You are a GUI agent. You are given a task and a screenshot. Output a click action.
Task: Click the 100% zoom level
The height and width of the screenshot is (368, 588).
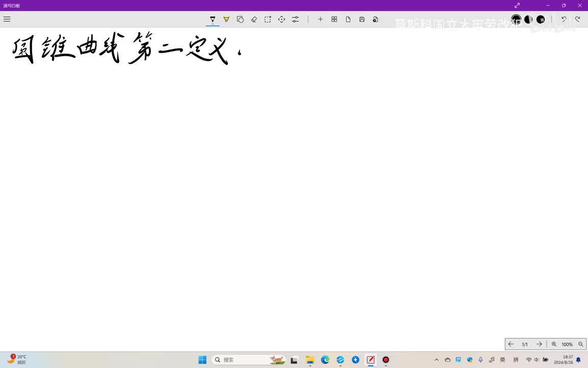[x=567, y=344]
